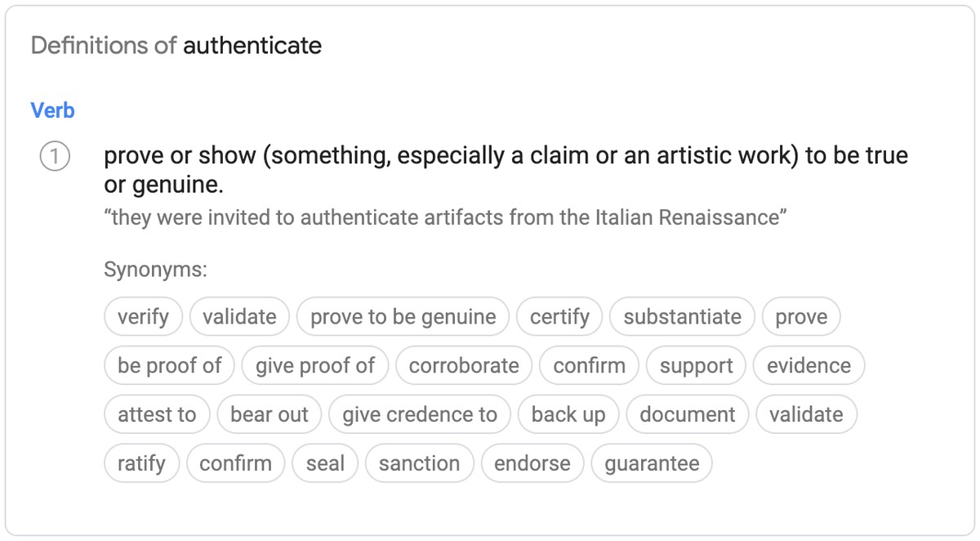Select the synonym "confirm"

click(x=588, y=365)
